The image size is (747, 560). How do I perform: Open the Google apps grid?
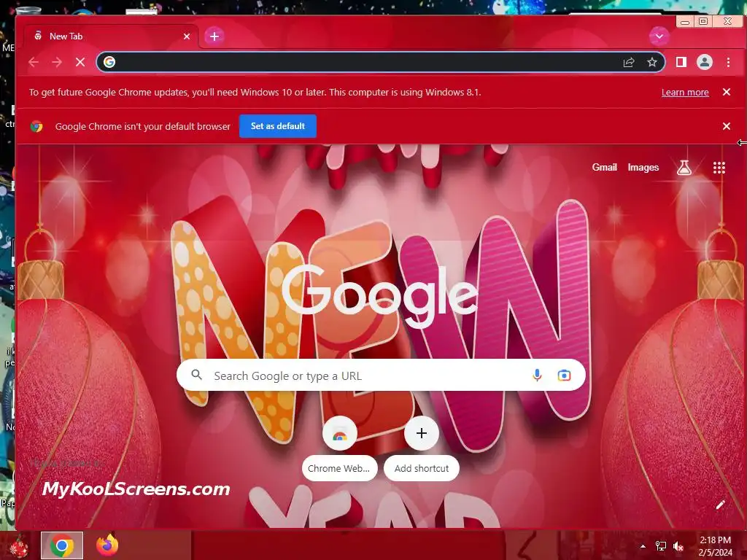(719, 168)
